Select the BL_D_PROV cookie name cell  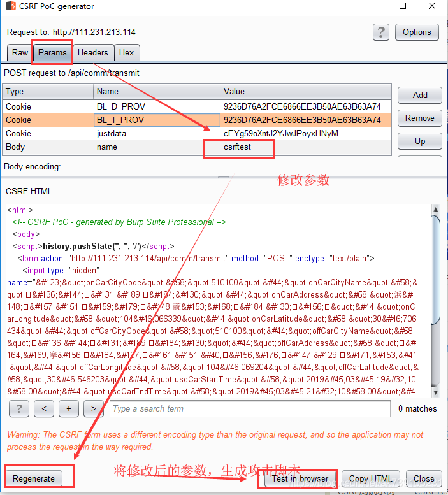click(157, 106)
